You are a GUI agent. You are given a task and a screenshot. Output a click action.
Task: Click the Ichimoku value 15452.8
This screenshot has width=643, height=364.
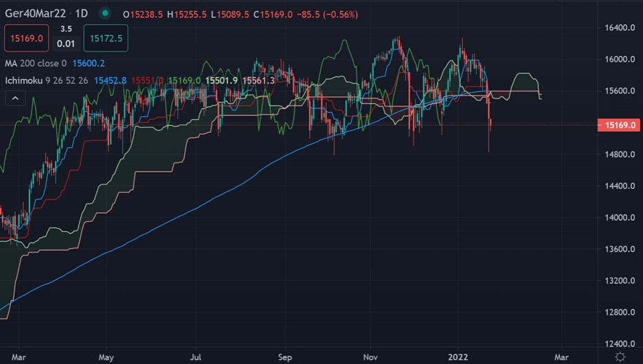point(111,80)
